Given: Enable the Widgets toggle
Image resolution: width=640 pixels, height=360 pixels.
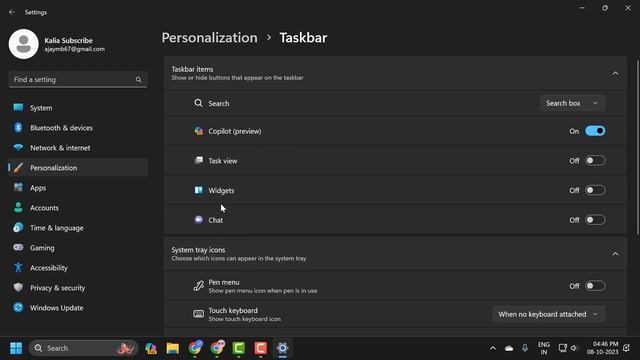Looking at the screenshot, I should [x=595, y=190].
